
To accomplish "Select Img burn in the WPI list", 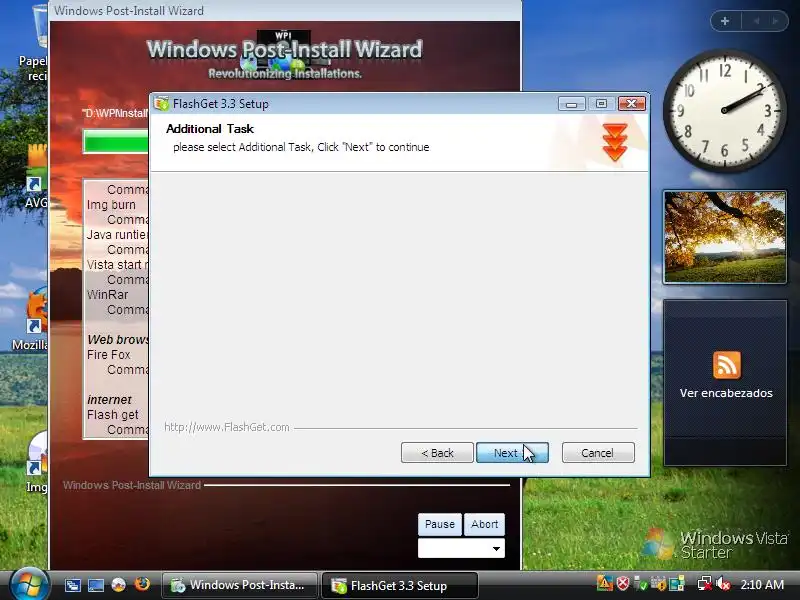I will [111, 205].
